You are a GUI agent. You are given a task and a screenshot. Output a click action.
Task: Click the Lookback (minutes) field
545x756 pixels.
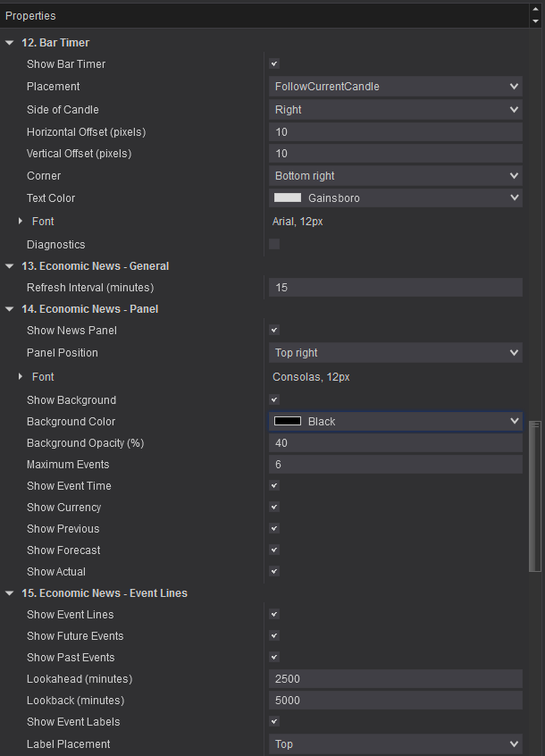[396, 701]
